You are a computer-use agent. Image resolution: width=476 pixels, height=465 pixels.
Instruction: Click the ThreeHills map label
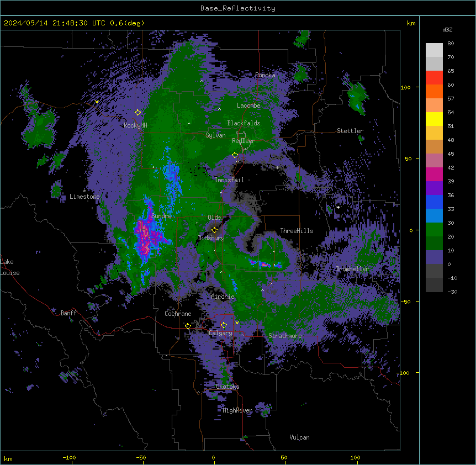[297, 231]
